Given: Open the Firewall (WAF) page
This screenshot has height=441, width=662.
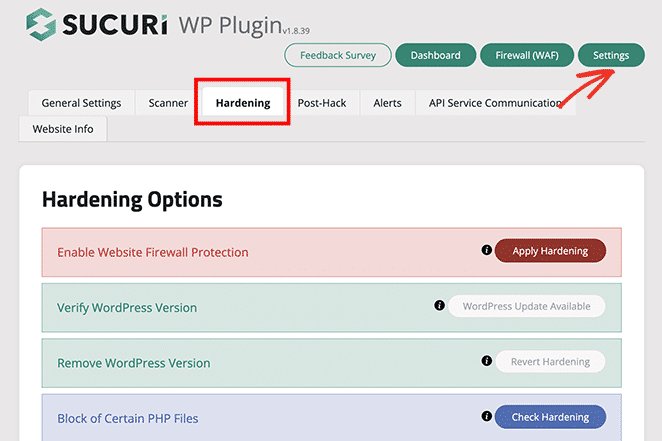Looking at the screenshot, I should tap(527, 55).
